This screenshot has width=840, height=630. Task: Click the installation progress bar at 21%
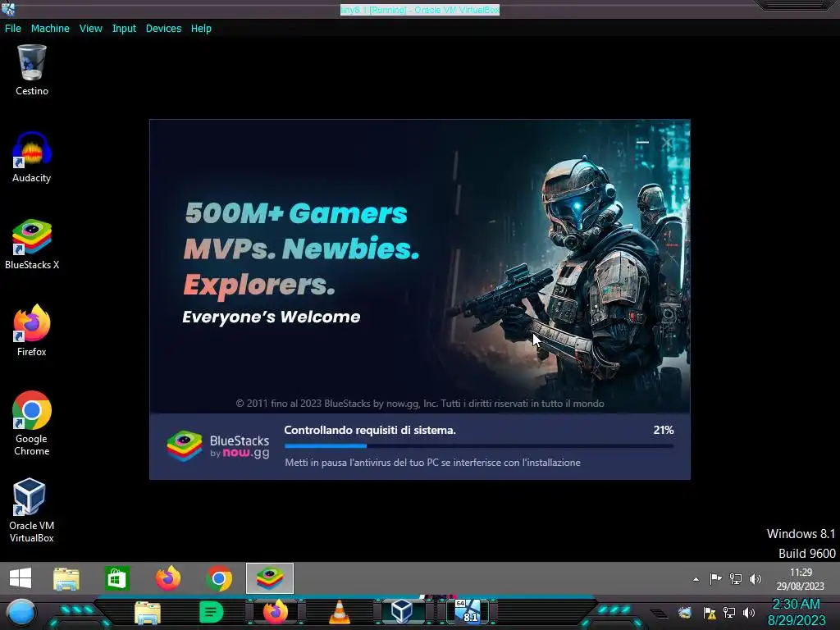479,445
